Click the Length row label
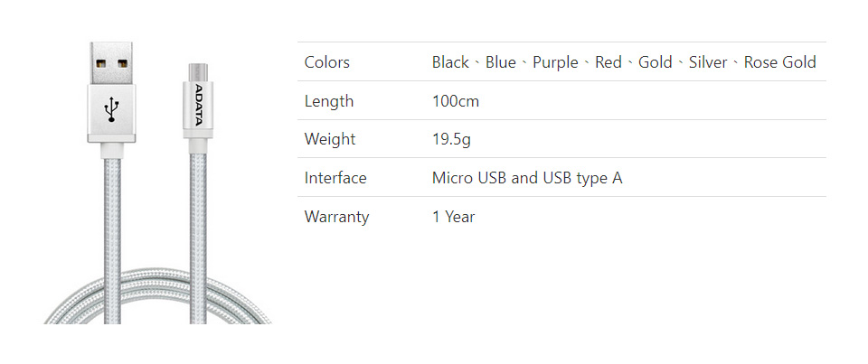The width and height of the screenshot is (868, 364). pyautogui.click(x=329, y=101)
